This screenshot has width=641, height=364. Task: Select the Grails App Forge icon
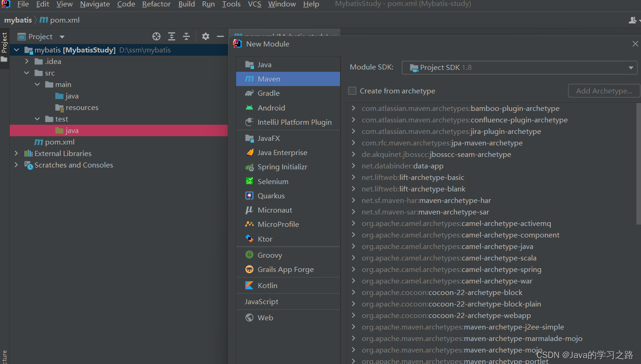[x=249, y=269]
